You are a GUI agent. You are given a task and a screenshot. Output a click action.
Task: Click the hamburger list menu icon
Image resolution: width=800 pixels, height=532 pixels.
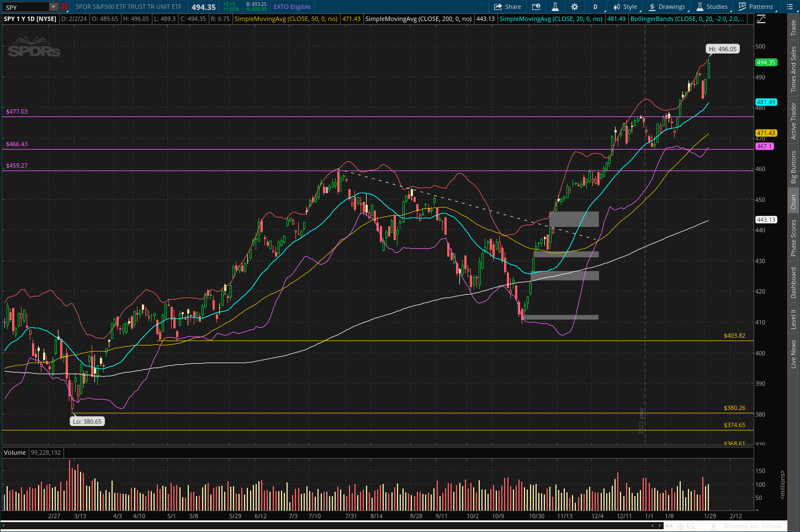(x=790, y=7)
